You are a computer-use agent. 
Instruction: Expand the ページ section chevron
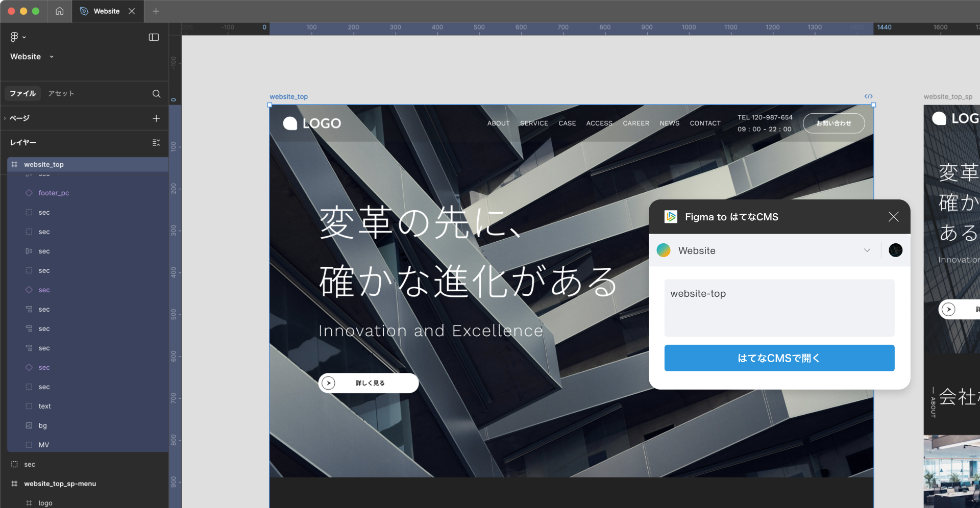(5, 118)
